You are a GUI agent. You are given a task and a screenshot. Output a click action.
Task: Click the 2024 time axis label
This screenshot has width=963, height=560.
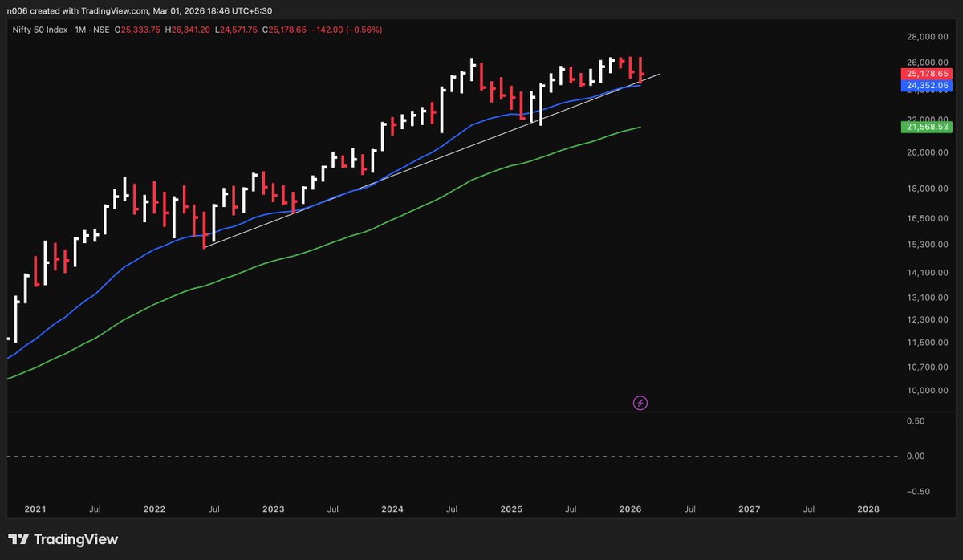392,509
